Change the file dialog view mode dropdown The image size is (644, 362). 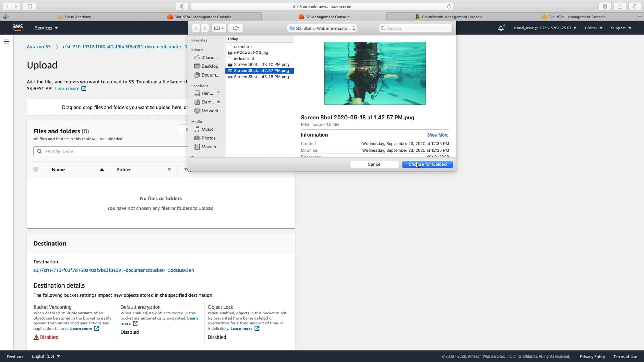(219, 28)
